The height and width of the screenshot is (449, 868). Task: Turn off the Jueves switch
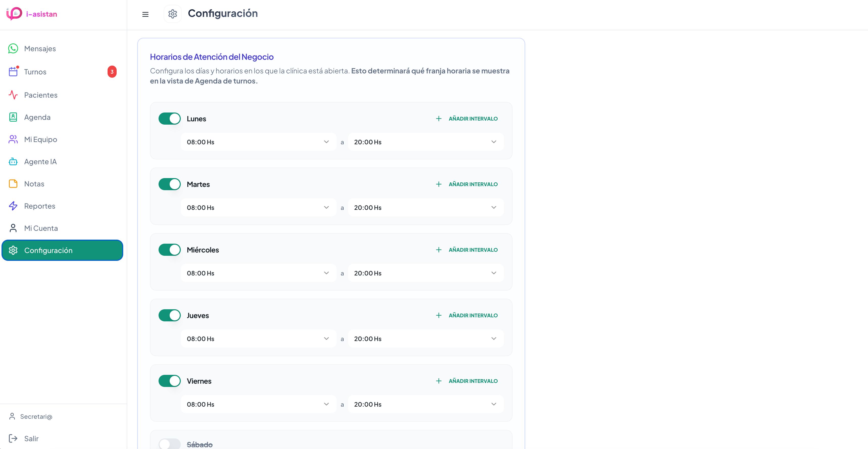[x=169, y=315]
